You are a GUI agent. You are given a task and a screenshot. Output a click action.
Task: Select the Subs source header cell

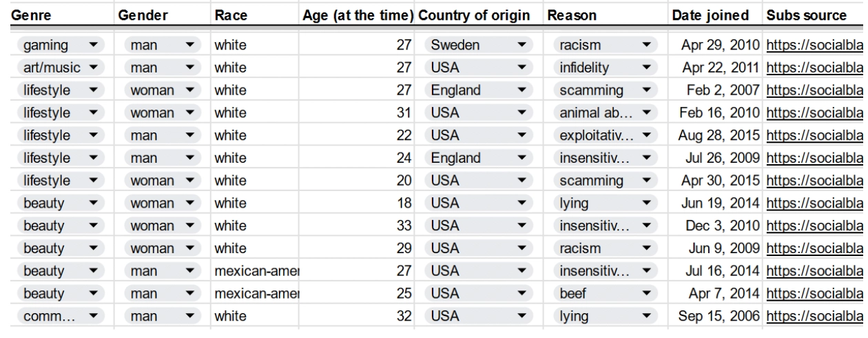click(x=814, y=14)
